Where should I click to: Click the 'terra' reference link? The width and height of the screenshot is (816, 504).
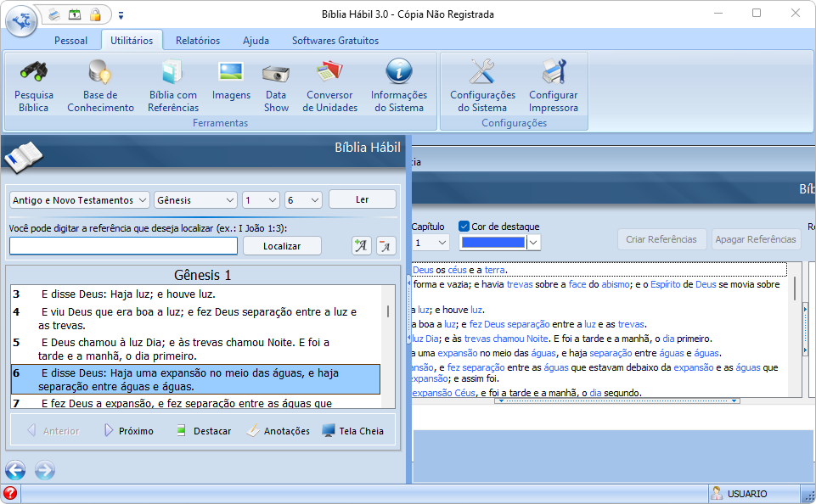pyautogui.click(x=494, y=270)
